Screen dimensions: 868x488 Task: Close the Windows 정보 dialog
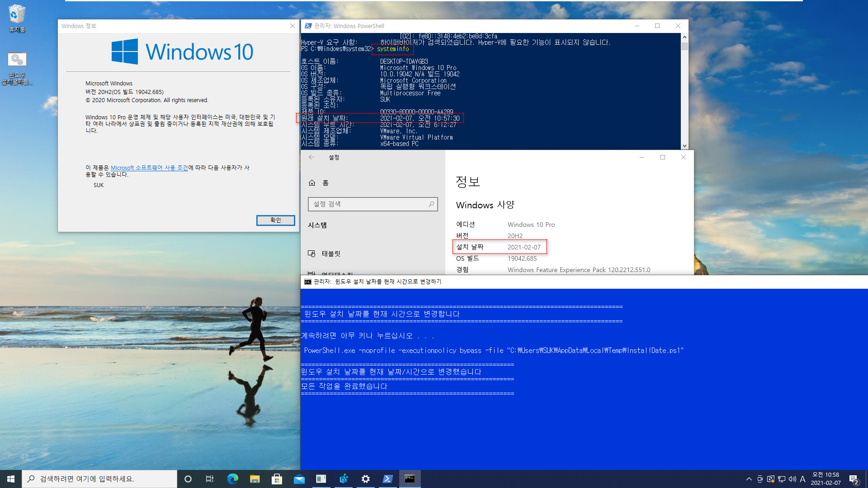click(x=292, y=26)
